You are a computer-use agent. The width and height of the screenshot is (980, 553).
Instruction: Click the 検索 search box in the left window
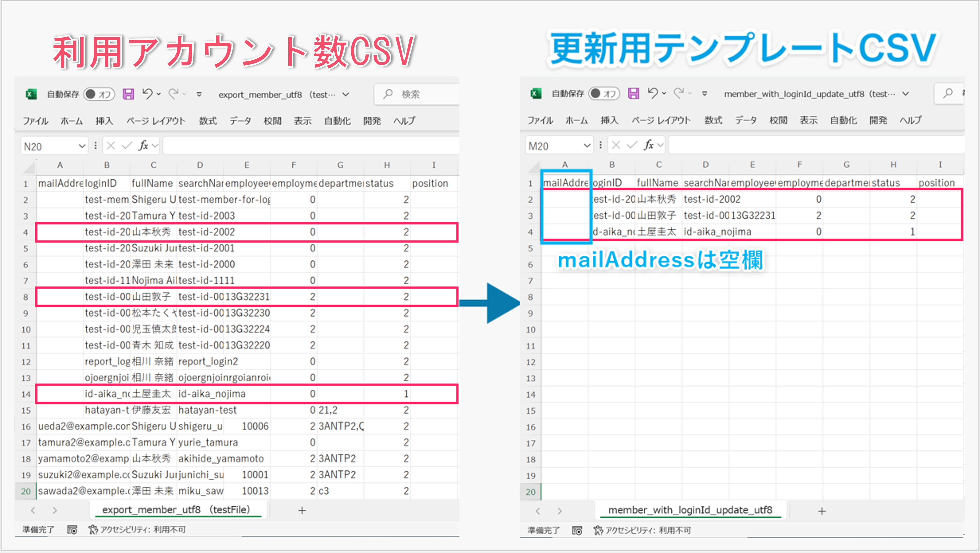click(x=417, y=94)
